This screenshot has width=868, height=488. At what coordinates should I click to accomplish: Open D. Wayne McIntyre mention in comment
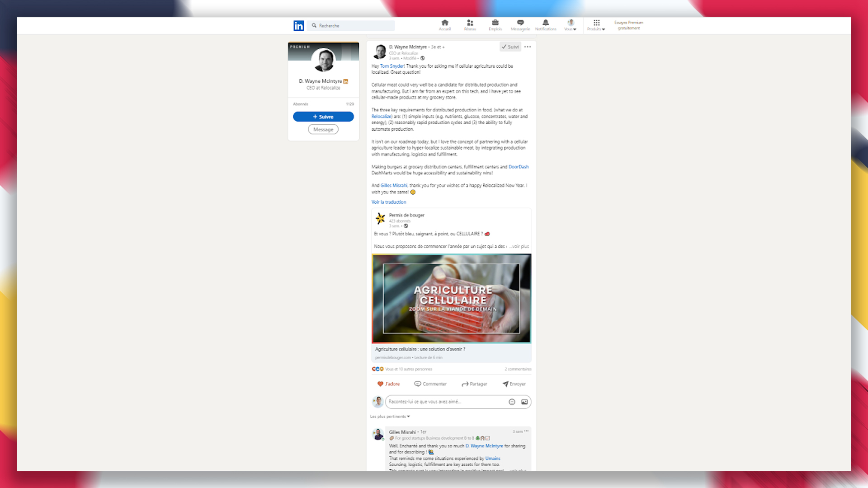click(x=484, y=446)
